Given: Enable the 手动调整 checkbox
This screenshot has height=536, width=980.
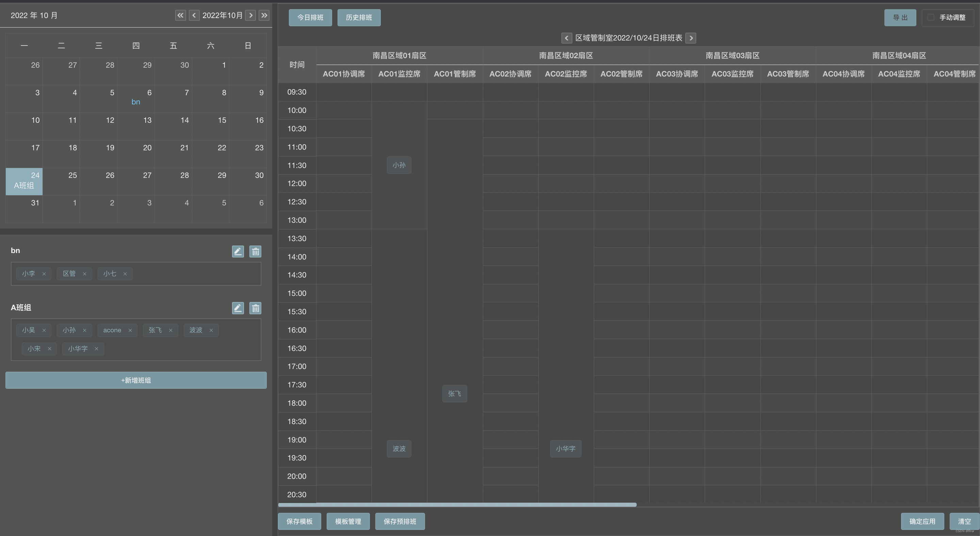Looking at the screenshot, I should pyautogui.click(x=931, y=17).
